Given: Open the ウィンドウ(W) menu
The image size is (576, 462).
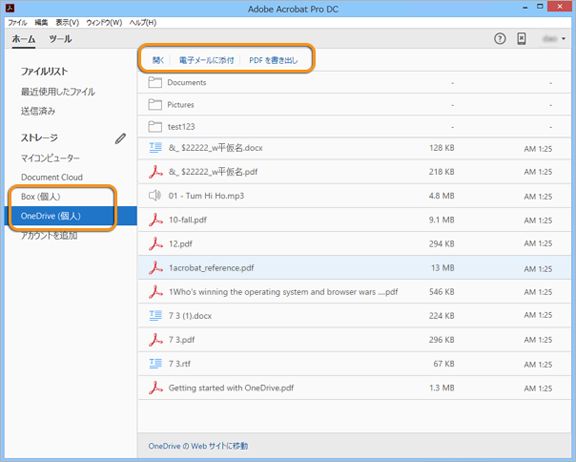Looking at the screenshot, I should pos(104,23).
